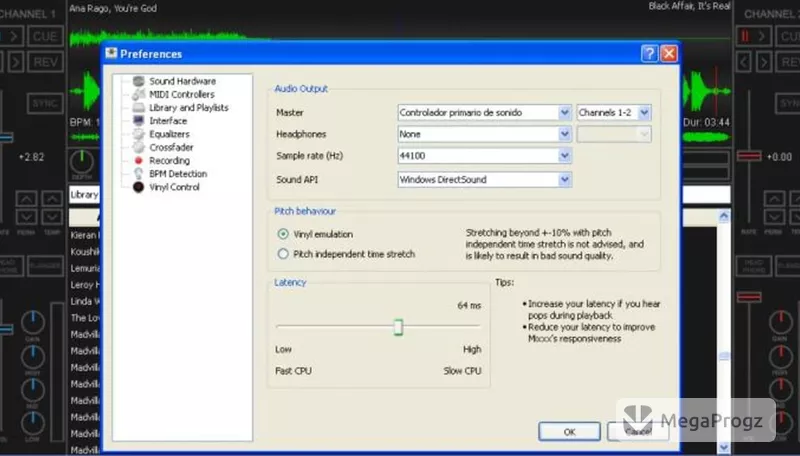This screenshot has height=456, width=800.
Task: Click the Crossfader icon
Action: click(x=138, y=147)
